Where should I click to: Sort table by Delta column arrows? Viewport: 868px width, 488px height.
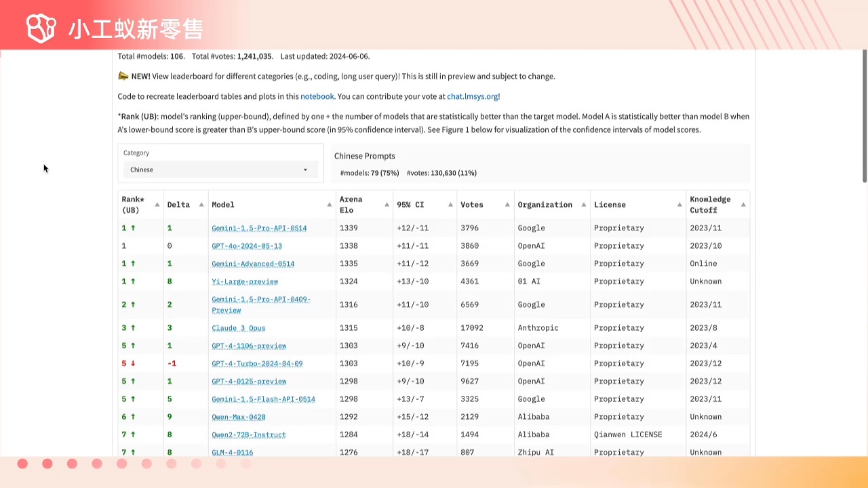click(201, 205)
